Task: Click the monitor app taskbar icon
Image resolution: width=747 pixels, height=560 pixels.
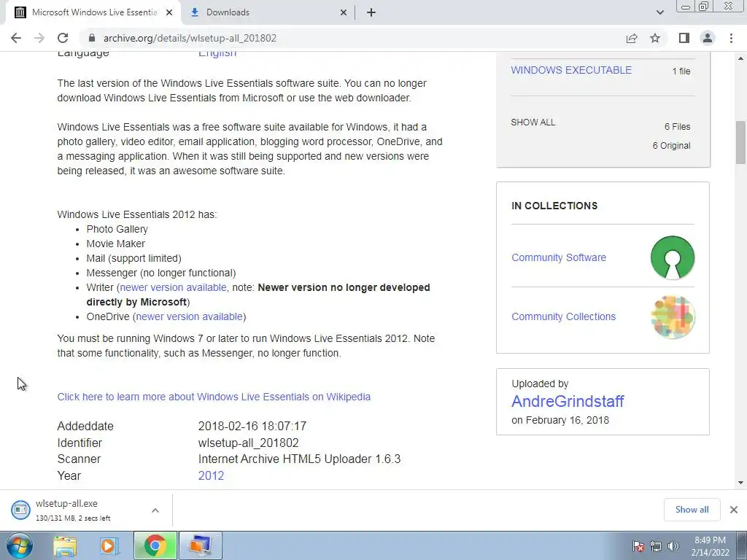Action: click(x=200, y=545)
